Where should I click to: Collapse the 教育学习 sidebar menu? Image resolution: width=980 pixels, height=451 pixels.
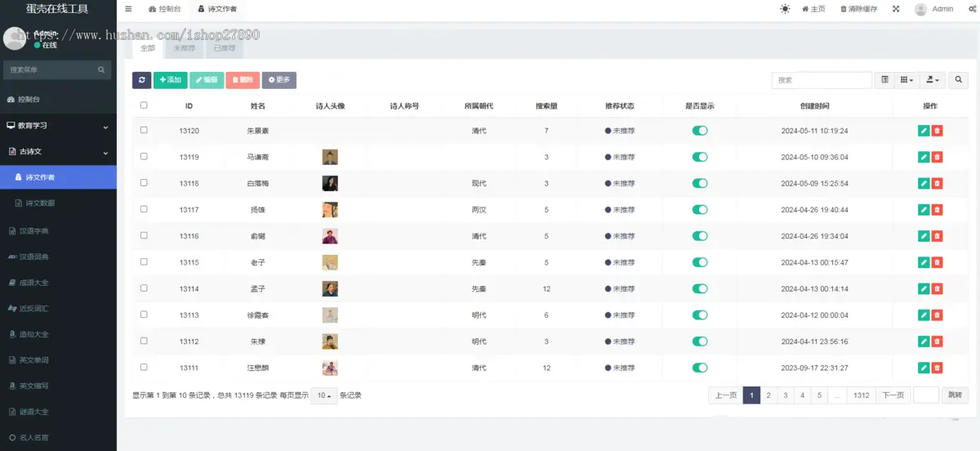pos(58,126)
